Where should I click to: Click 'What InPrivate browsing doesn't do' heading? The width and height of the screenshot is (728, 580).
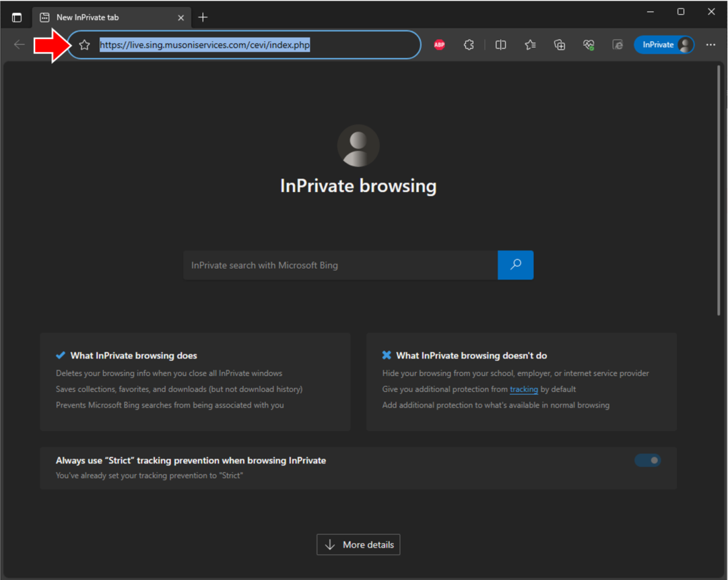click(x=471, y=356)
